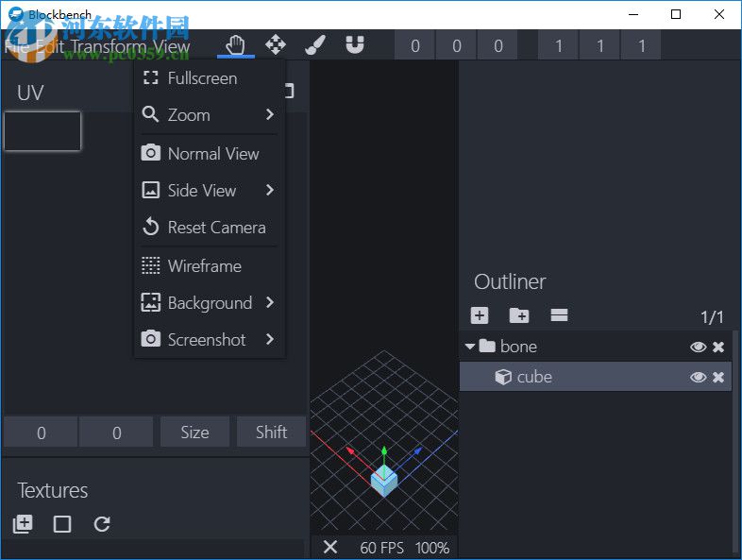Screen dimensions: 742x560
Task: Open the Edit menu
Action: click(50, 46)
